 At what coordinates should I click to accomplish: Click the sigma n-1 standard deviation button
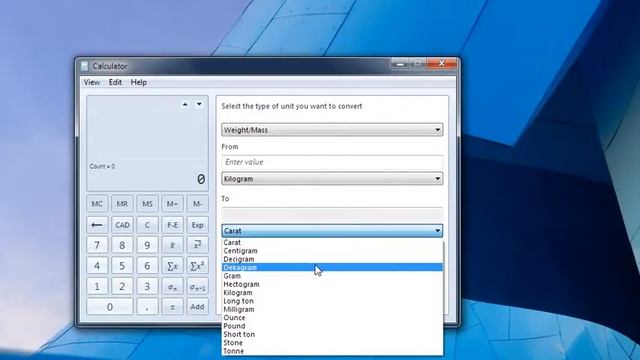tap(198, 286)
